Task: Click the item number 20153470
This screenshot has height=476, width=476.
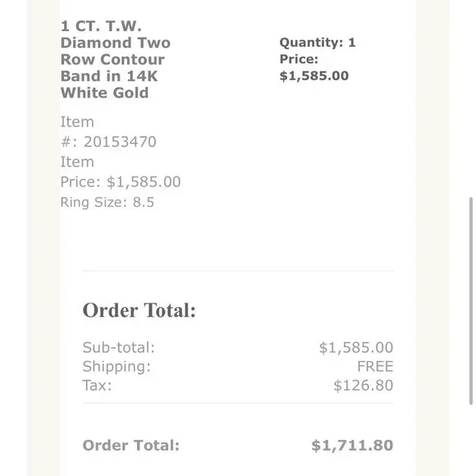Action: 120,142
